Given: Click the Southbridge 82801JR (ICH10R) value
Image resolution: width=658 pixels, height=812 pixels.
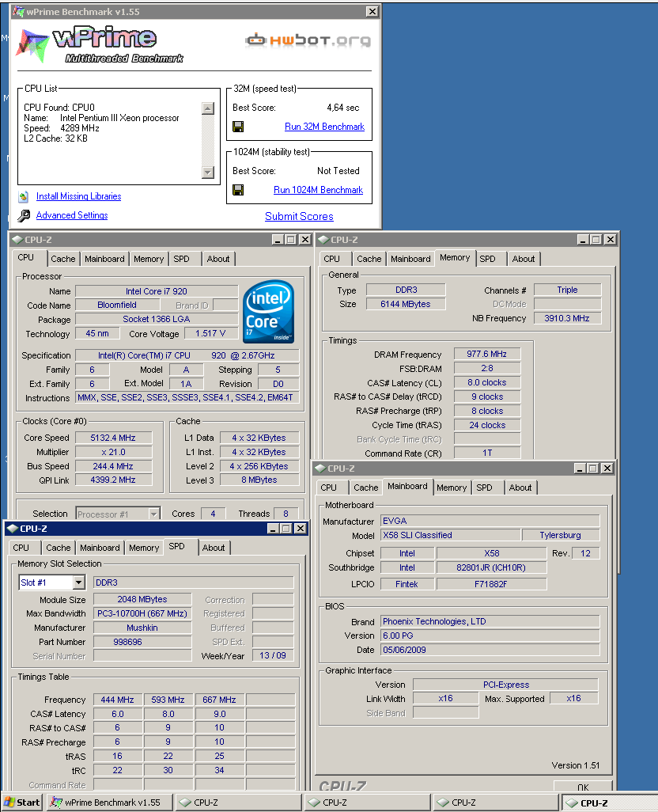Looking at the screenshot, I should pos(491,567).
